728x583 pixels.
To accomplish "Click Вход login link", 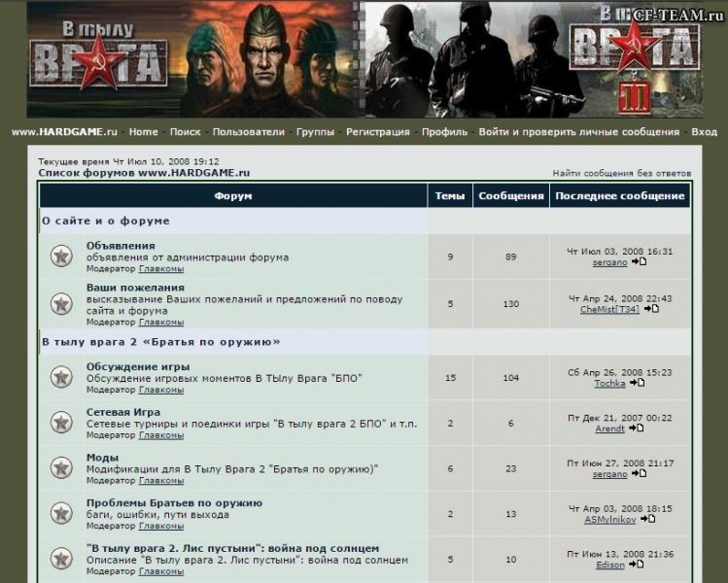I will tap(705, 132).
